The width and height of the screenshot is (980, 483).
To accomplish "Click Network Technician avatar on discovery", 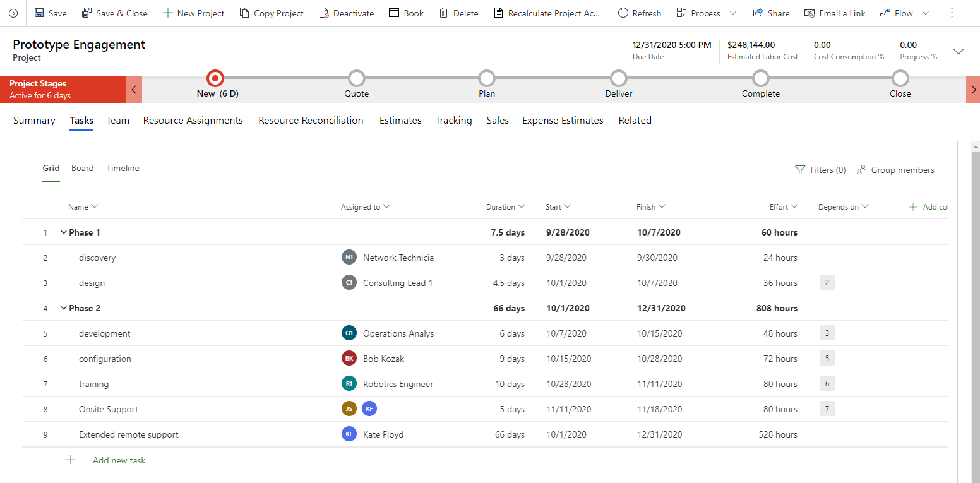I will click(349, 258).
